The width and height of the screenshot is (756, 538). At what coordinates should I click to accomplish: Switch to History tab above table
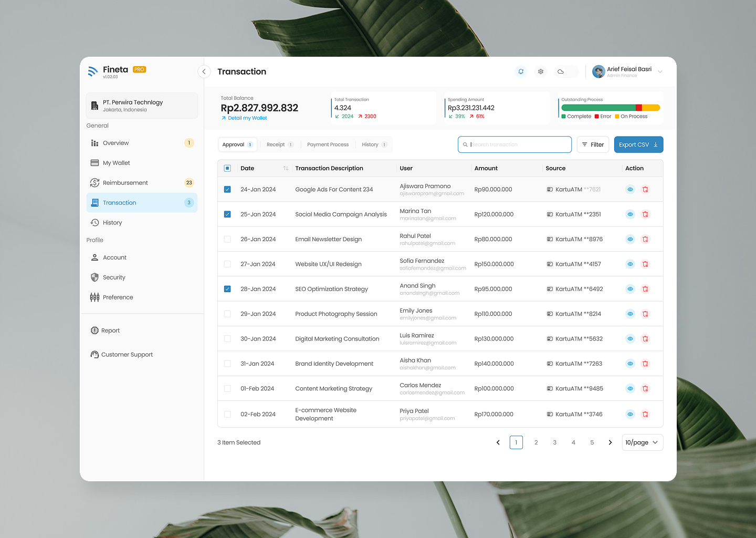tap(374, 144)
